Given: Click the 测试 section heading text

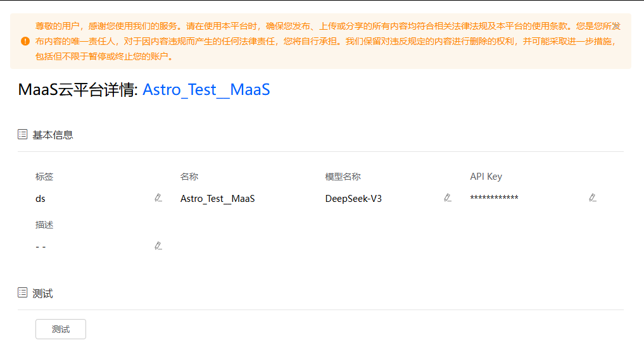Looking at the screenshot, I should coord(42,294).
